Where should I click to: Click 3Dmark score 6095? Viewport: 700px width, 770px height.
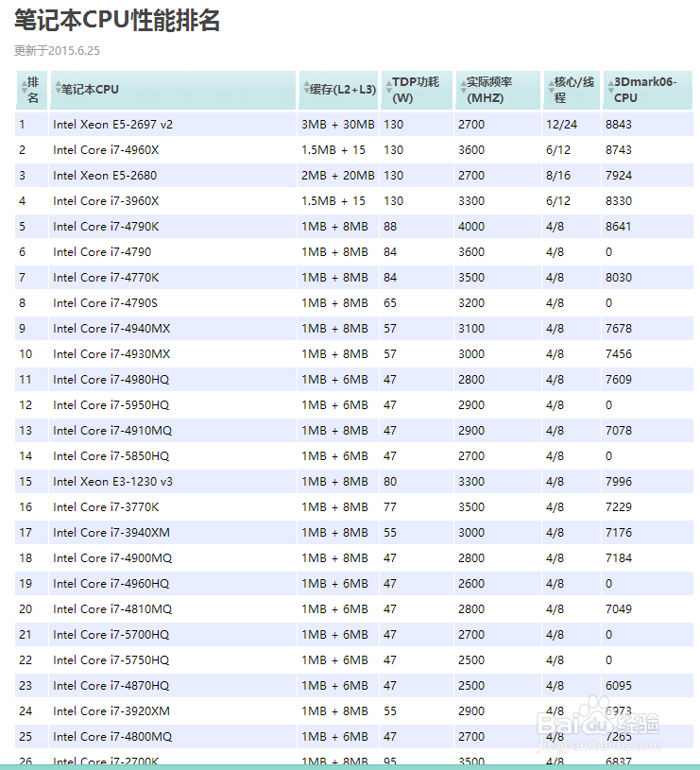pyautogui.click(x=619, y=686)
